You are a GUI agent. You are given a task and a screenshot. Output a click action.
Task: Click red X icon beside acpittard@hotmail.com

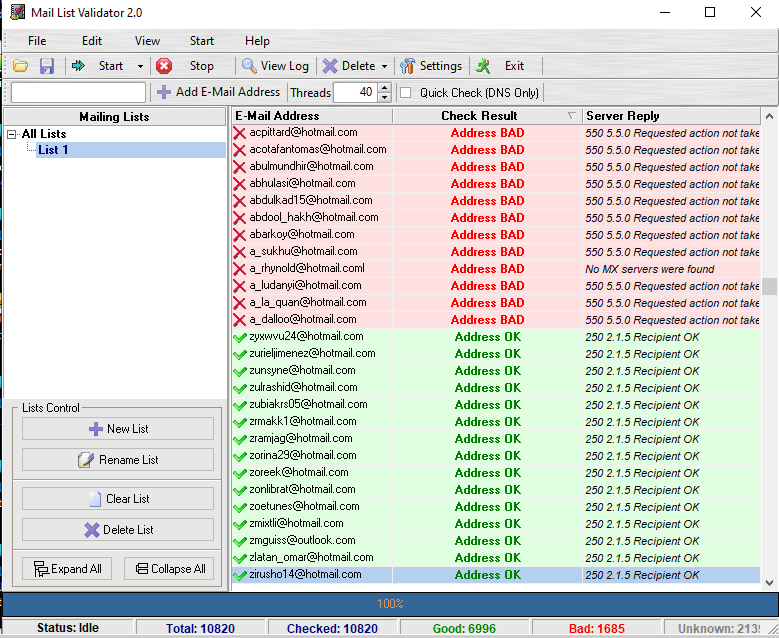click(x=239, y=133)
